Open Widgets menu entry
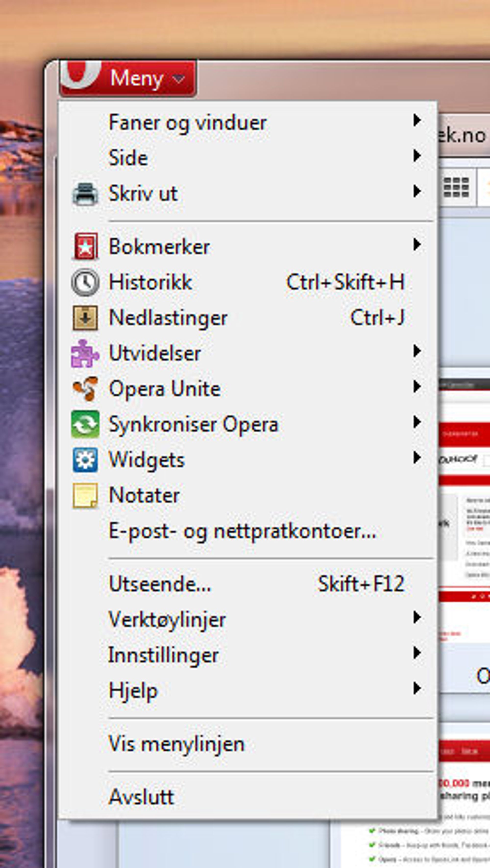The height and width of the screenshot is (868, 490). point(248,460)
